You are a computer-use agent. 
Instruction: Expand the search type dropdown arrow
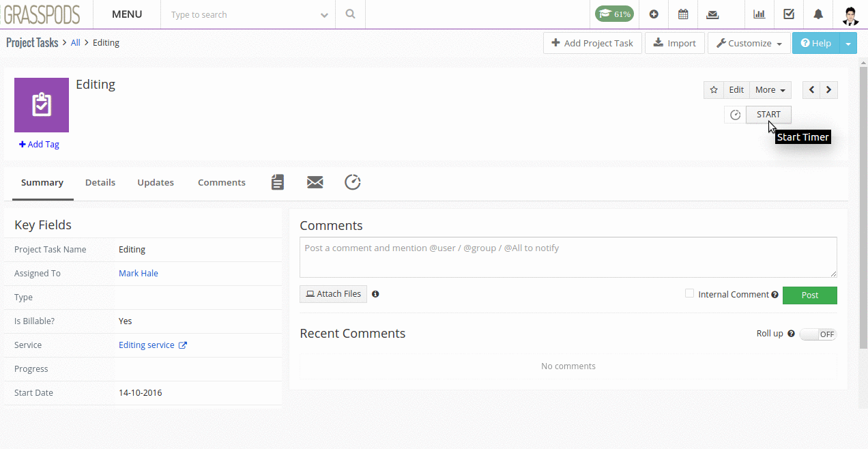[323, 15]
